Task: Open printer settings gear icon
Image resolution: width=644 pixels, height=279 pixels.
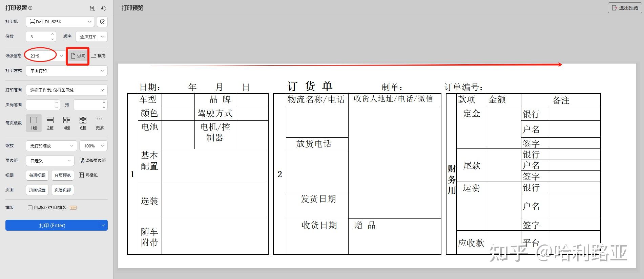Action: pos(102,22)
